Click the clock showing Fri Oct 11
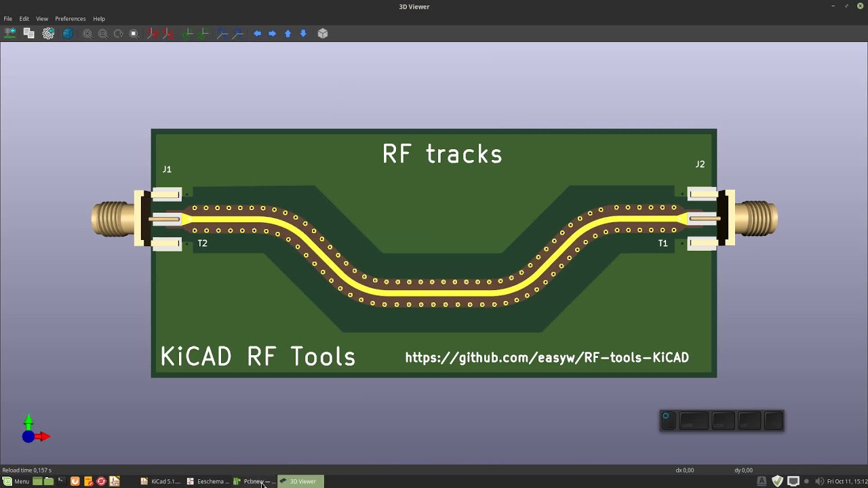The height and width of the screenshot is (488, 868). click(x=846, y=481)
